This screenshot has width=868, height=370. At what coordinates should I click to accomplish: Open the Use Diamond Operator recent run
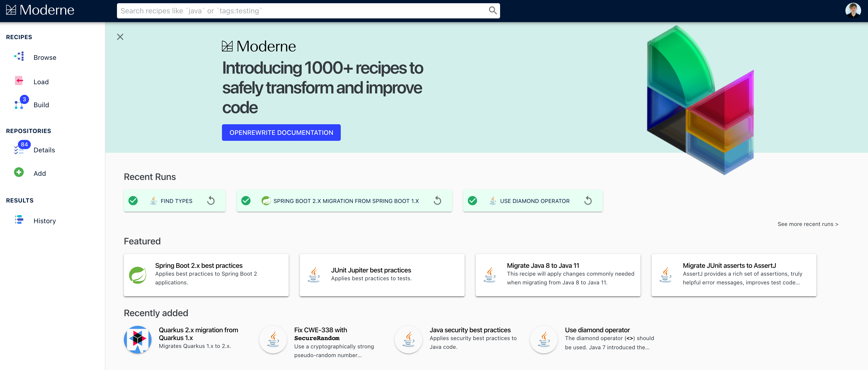pyautogui.click(x=533, y=201)
